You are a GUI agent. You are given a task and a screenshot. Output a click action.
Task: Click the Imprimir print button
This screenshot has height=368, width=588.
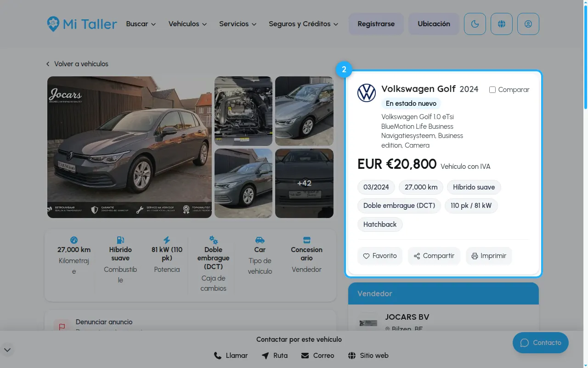[489, 256]
